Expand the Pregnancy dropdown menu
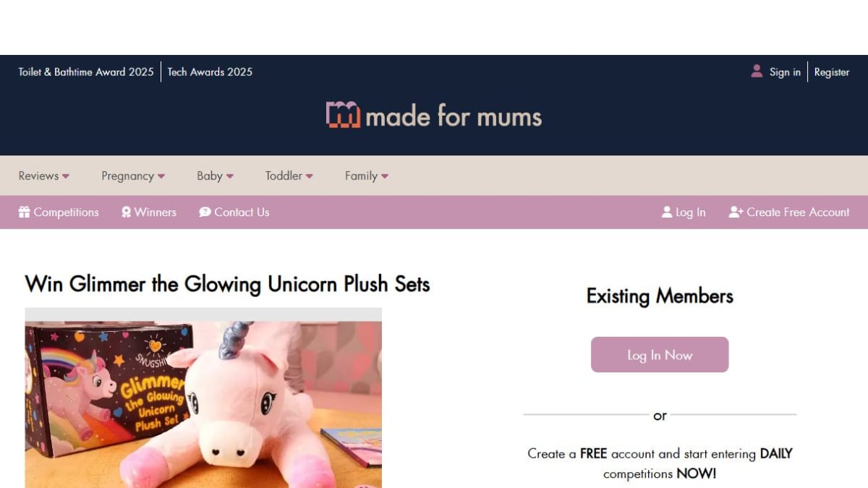This screenshot has height=488, width=868. point(133,176)
